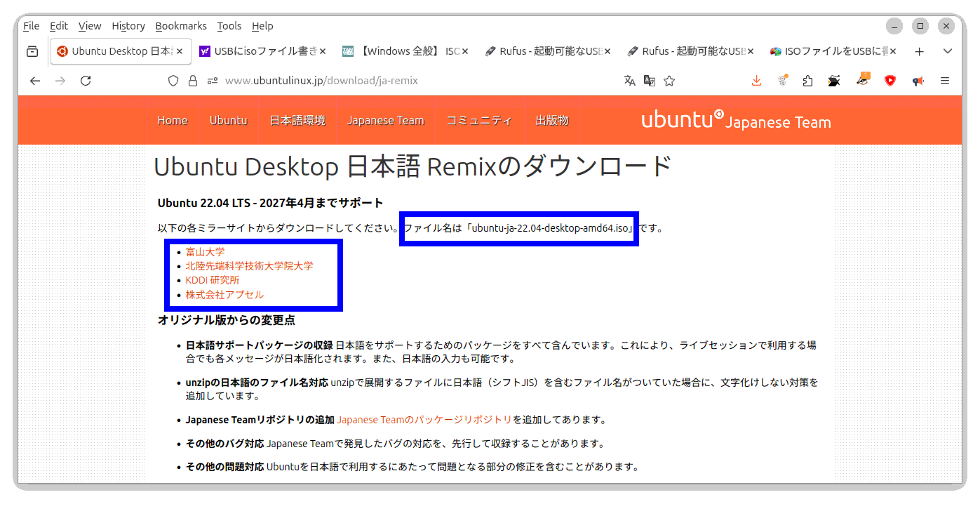Image resolution: width=980 pixels, height=530 pixels.
Task: Bookmark this page with the star
Action: 669,81
